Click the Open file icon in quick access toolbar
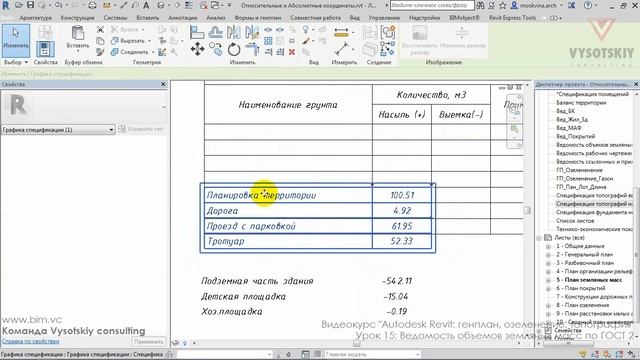This screenshot has width=640, height=360. (x=19, y=5)
